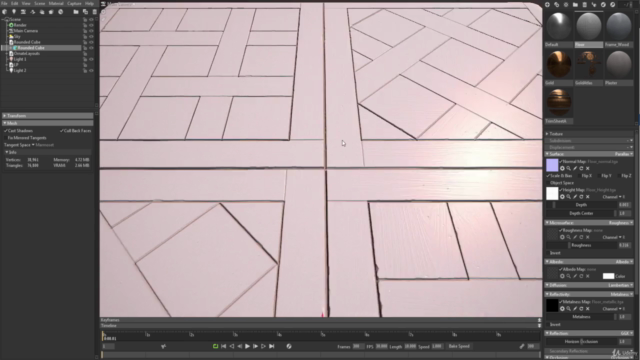
Task: Open the Material menu
Action: 56,3
